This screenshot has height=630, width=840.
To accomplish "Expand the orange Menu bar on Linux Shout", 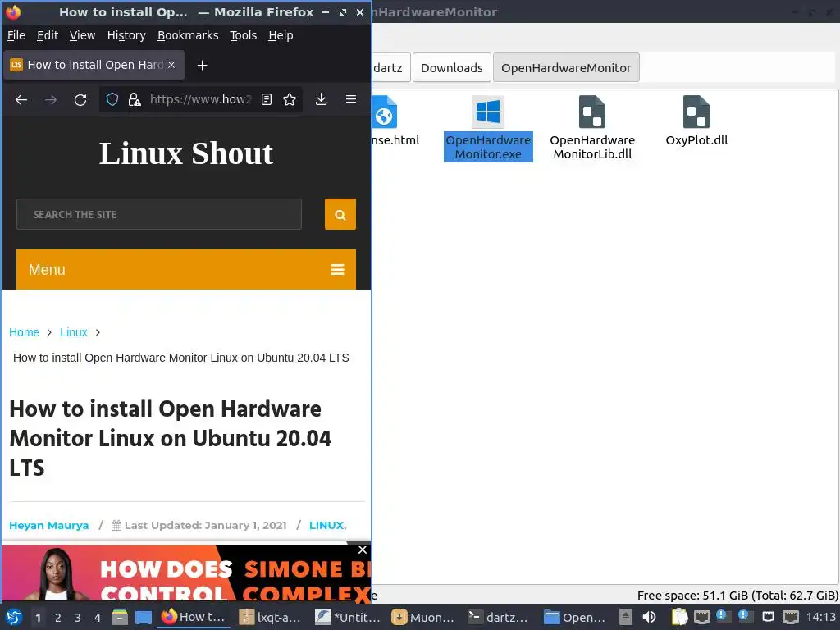I will click(x=186, y=269).
